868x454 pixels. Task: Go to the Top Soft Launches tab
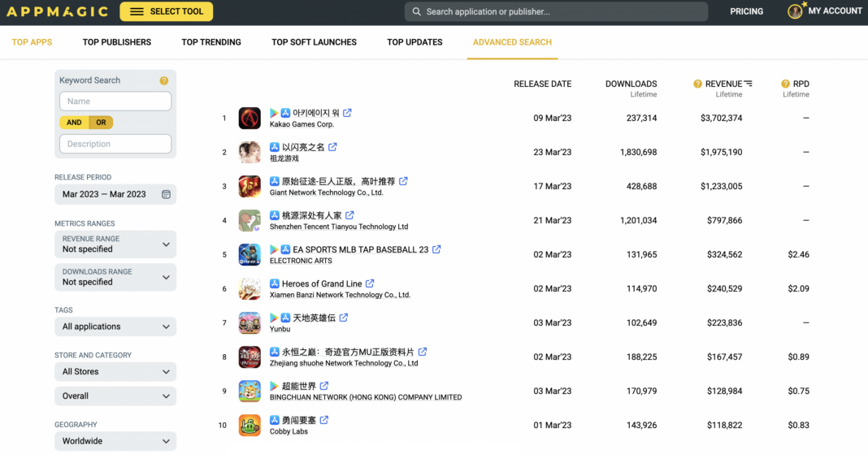314,42
